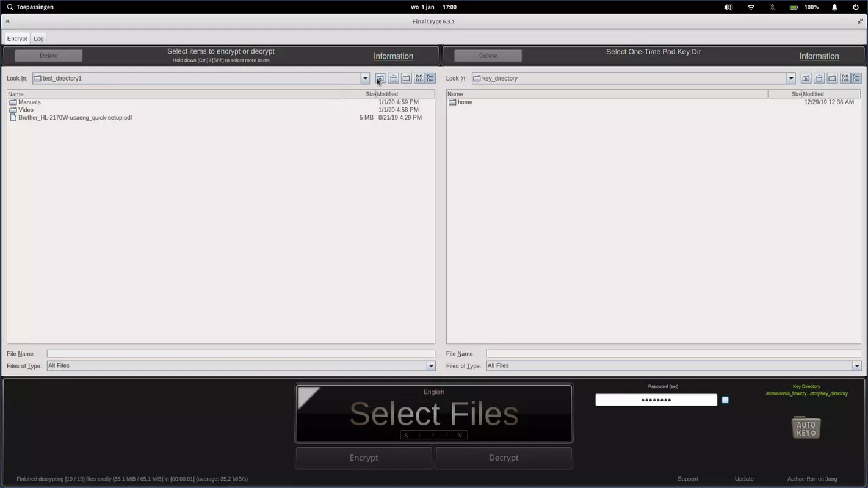
Task: Go up one level in the left file browser
Action: [380, 78]
